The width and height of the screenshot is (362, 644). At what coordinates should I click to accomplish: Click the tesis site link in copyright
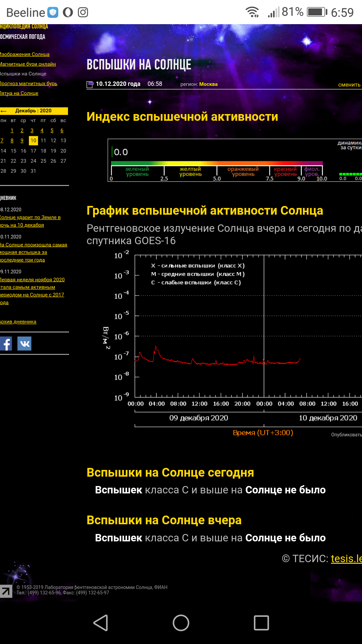click(346, 558)
